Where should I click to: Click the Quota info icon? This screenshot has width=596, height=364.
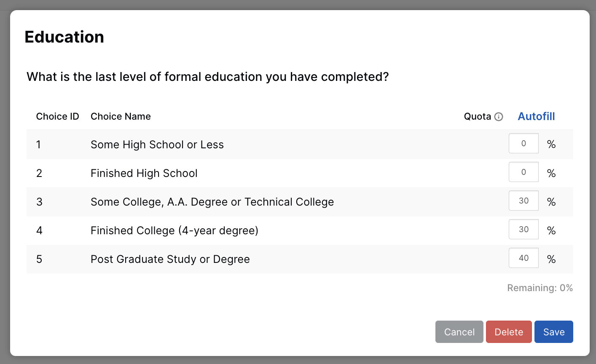499,117
